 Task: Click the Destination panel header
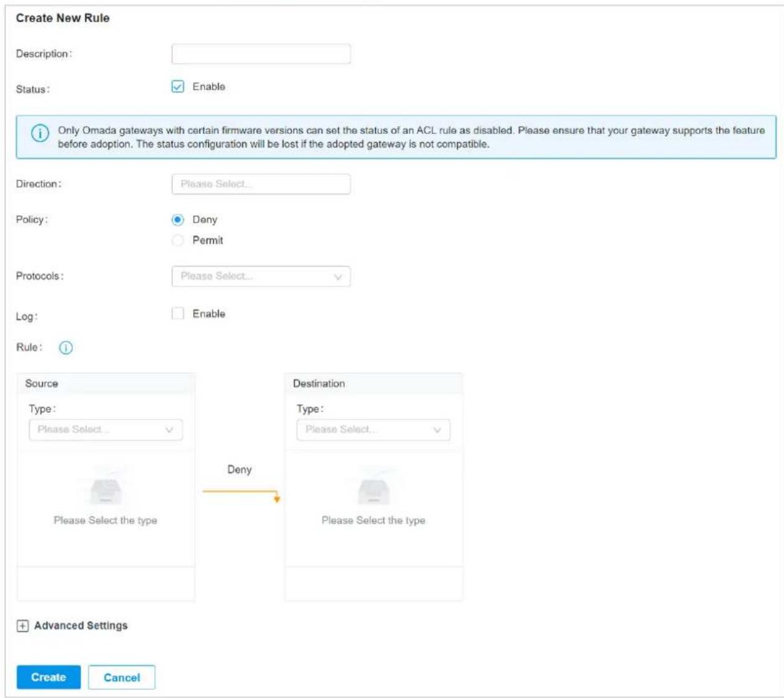(x=374, y=384)
